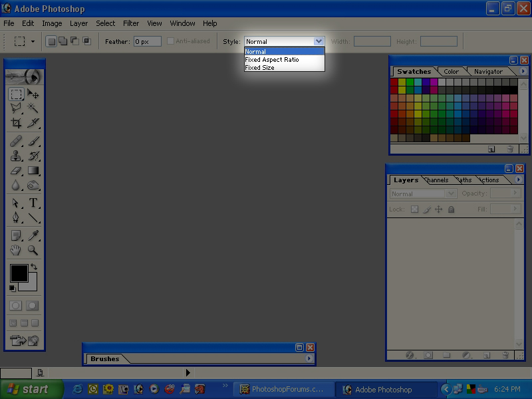Click the Start button
532x399 pixels.
28,389
